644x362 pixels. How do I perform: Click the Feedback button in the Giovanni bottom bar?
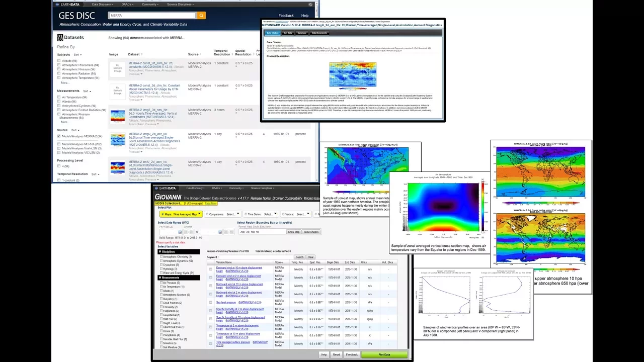coord(352,354)
